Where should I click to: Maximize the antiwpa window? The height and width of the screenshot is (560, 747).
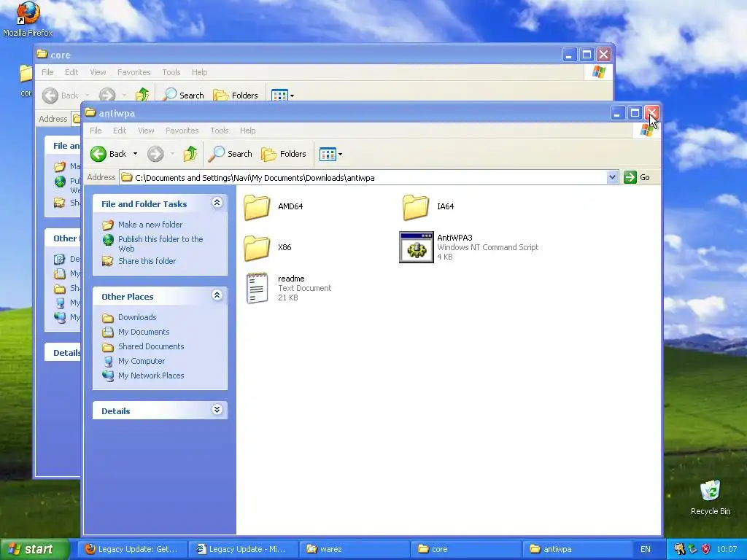[x=635, y=113]
